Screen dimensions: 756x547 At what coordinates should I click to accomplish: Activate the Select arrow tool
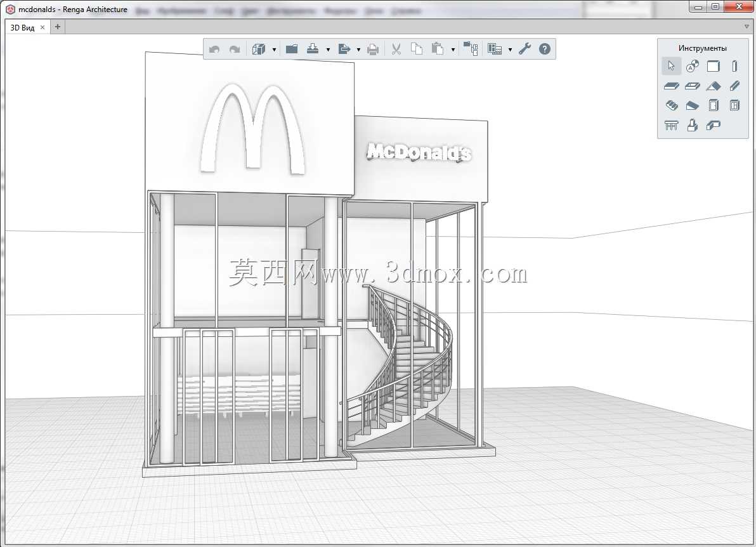672,66
